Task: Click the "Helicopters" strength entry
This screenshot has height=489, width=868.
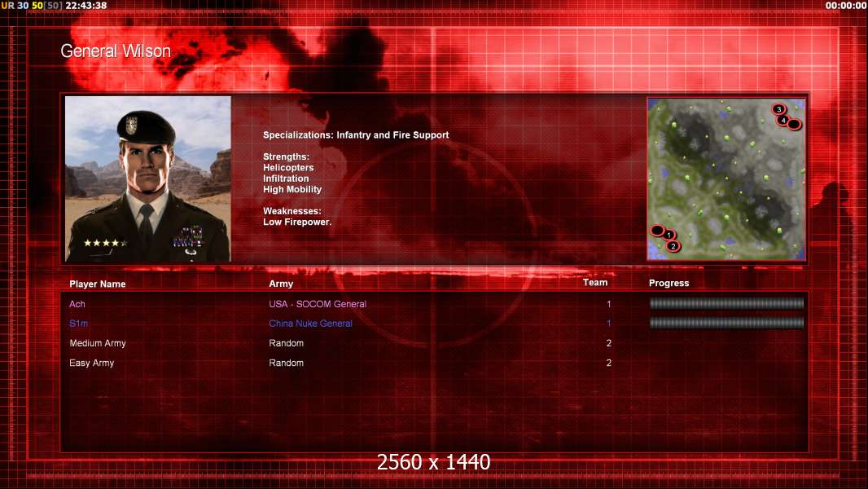Action: (x=288, y=167)
